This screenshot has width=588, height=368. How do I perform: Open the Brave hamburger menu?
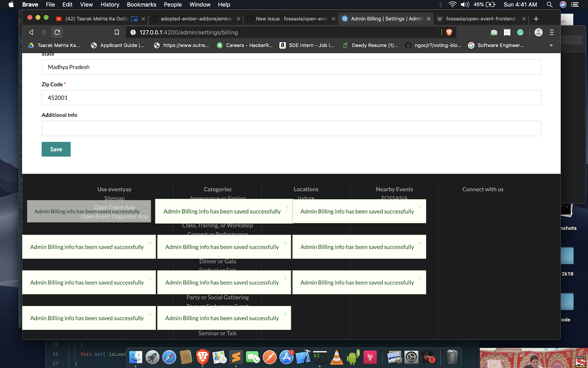click(x=552, y=32)
